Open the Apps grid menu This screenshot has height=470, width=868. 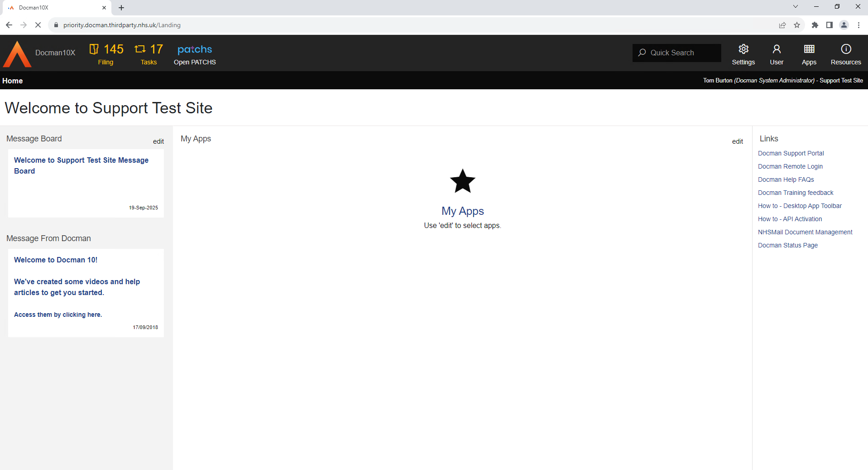tap(809, 54)
